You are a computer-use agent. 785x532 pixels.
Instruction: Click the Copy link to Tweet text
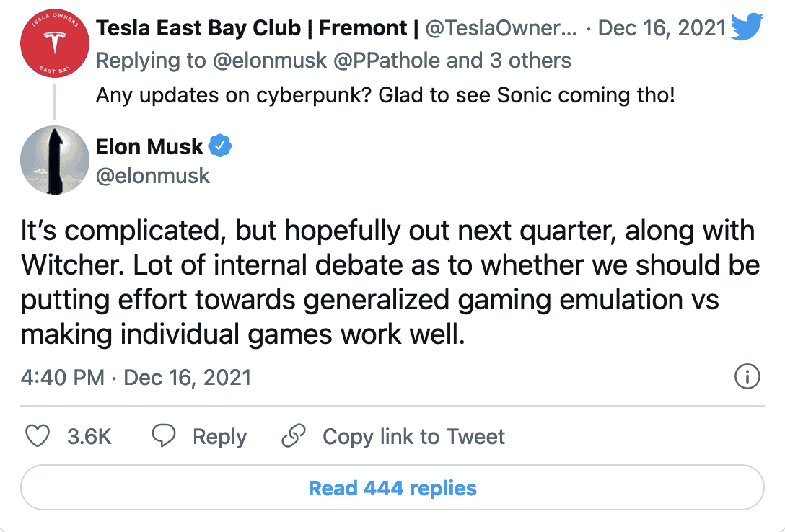tap(413, 436)
